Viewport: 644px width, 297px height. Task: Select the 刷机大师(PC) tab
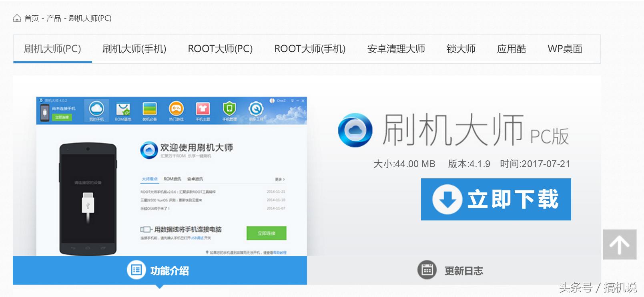52,49
